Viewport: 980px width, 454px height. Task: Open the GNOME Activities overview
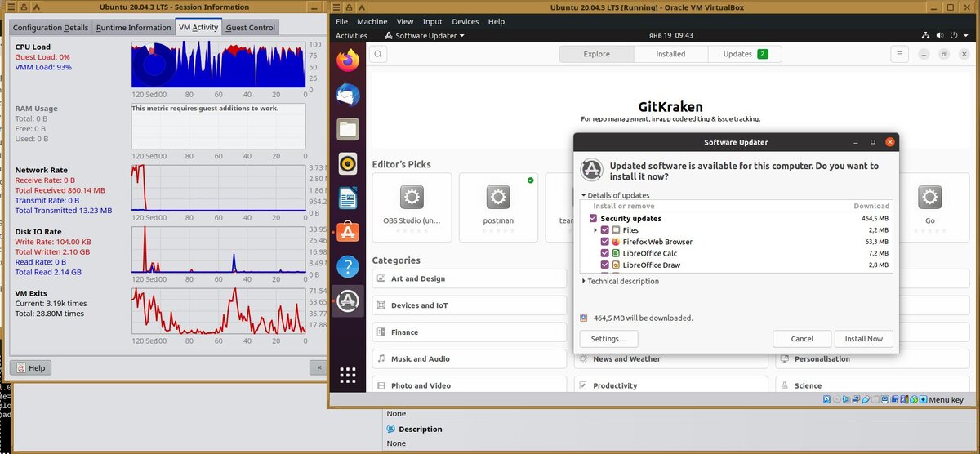pyautogui.click(x=351, y=36)
